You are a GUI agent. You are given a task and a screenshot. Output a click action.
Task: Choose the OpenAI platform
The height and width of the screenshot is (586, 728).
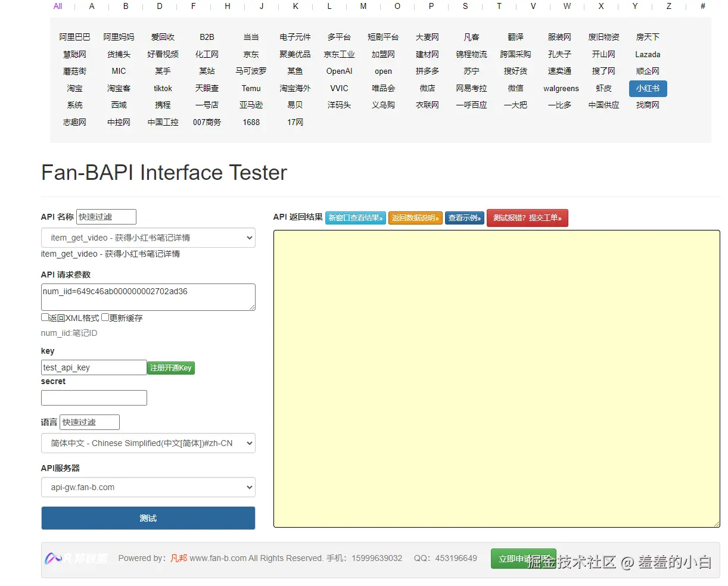click(x=339, y=71)
